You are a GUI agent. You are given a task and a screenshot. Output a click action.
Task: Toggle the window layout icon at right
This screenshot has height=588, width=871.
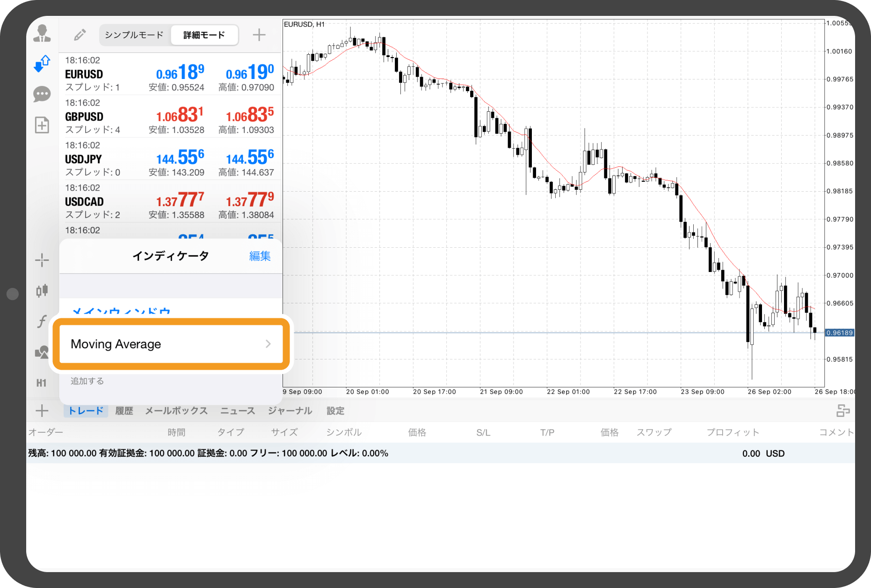(843, 410)
